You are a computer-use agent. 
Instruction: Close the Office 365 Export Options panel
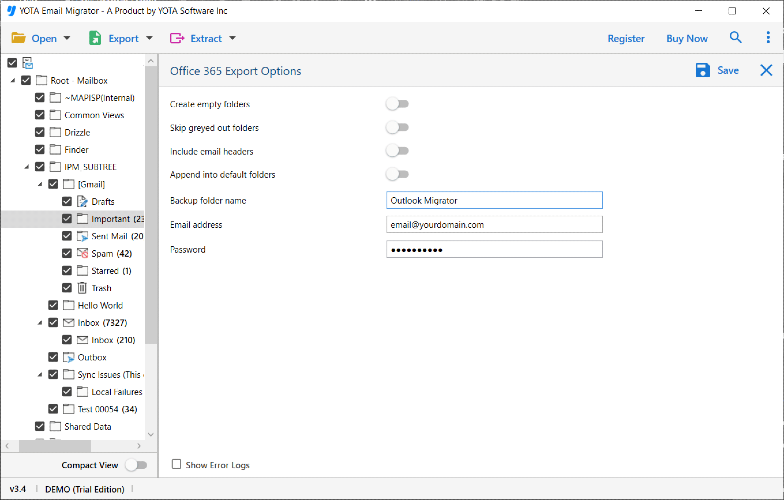coord(766,70)
